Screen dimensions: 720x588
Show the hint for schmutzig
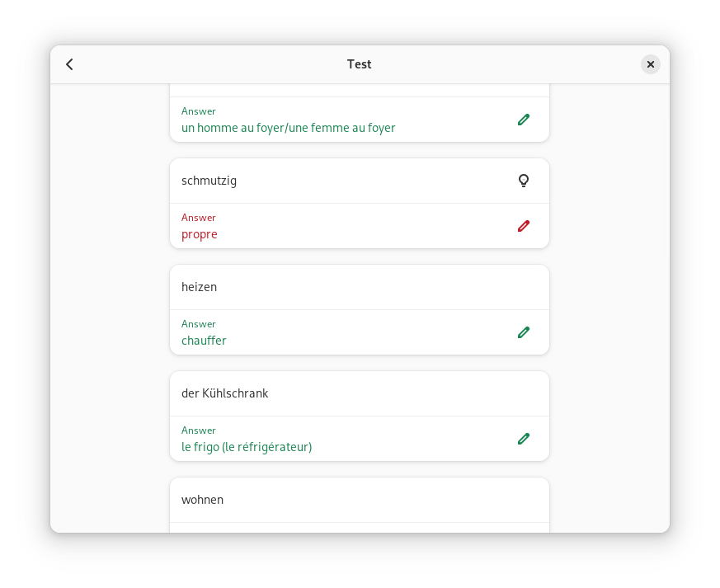[x=524, y=181]
